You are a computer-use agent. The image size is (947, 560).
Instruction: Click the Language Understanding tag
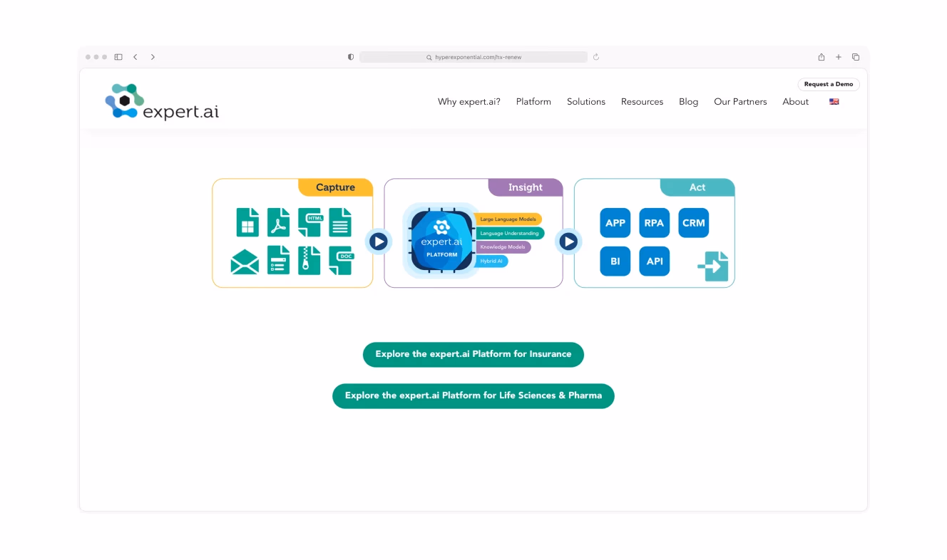coord(510,233)
